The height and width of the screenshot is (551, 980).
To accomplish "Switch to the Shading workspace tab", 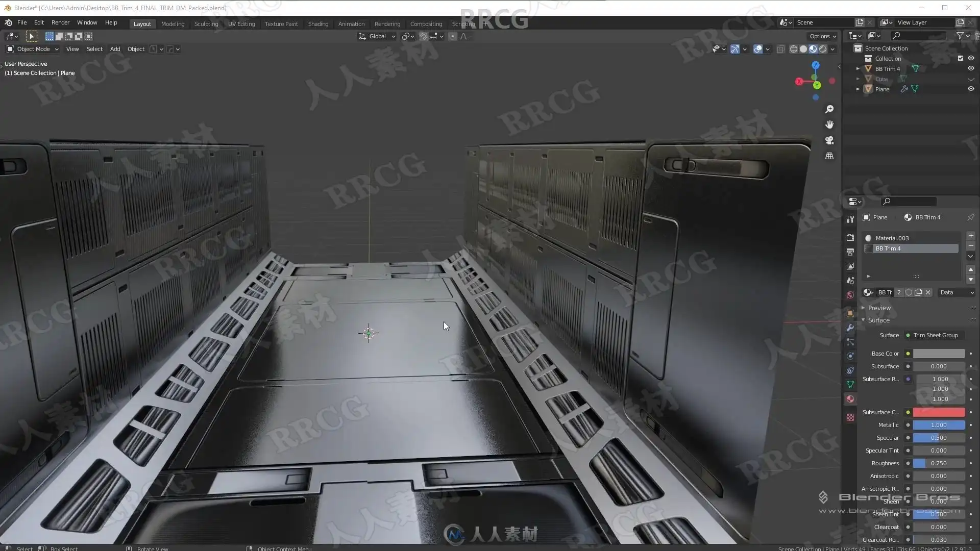I will coord(318,24).
